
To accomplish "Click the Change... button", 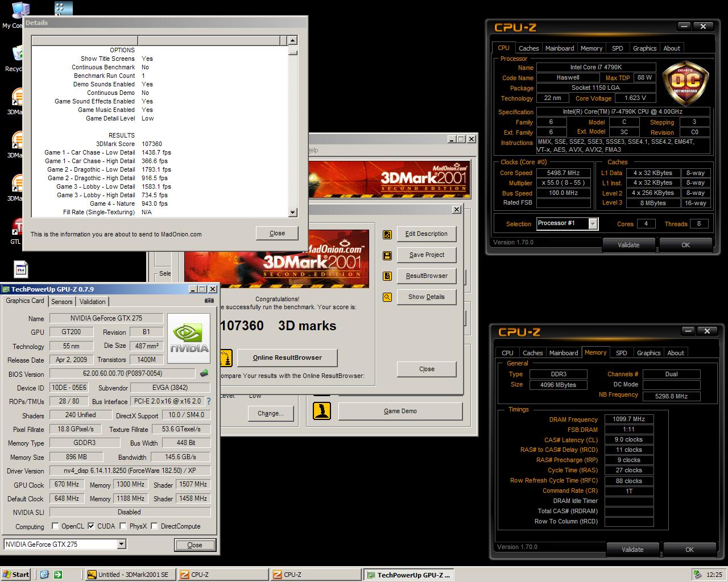I will [270, 413].
